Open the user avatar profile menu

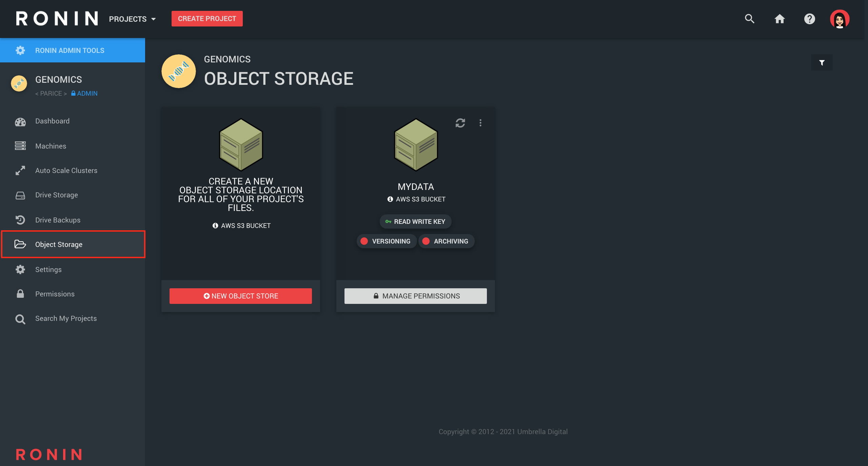(x=839, y=19)
